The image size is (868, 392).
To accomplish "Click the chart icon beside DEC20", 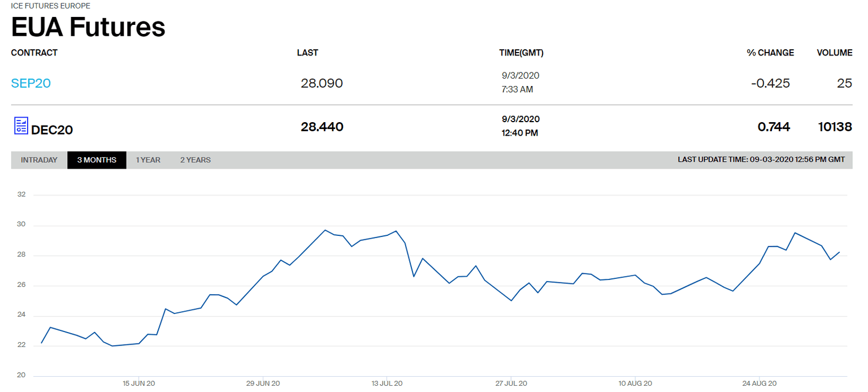I will click(x=20, y=126).
